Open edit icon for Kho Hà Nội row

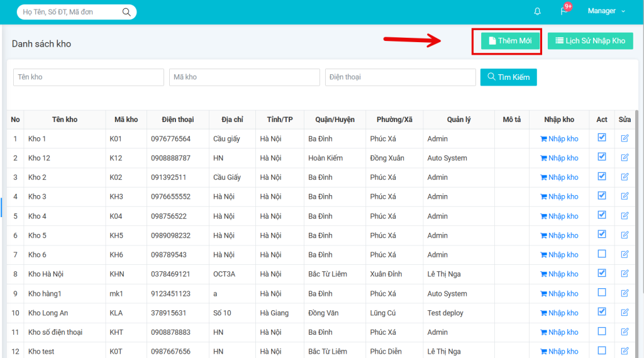pyautogui.click(x=625, y=274)
